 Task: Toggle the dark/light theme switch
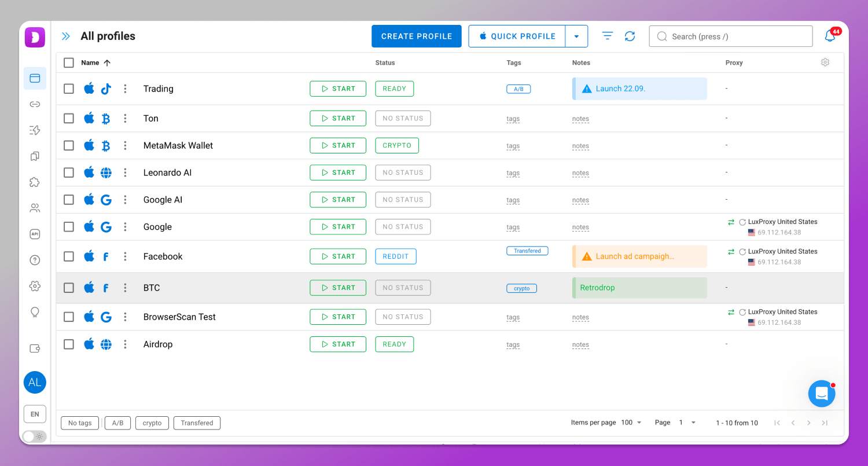[x=34, y=436]
